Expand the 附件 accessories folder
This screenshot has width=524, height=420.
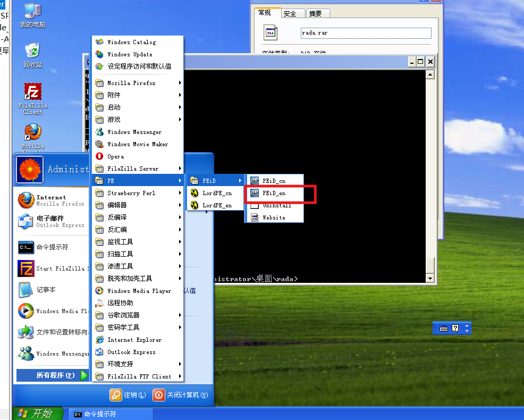tap(138, 95)
